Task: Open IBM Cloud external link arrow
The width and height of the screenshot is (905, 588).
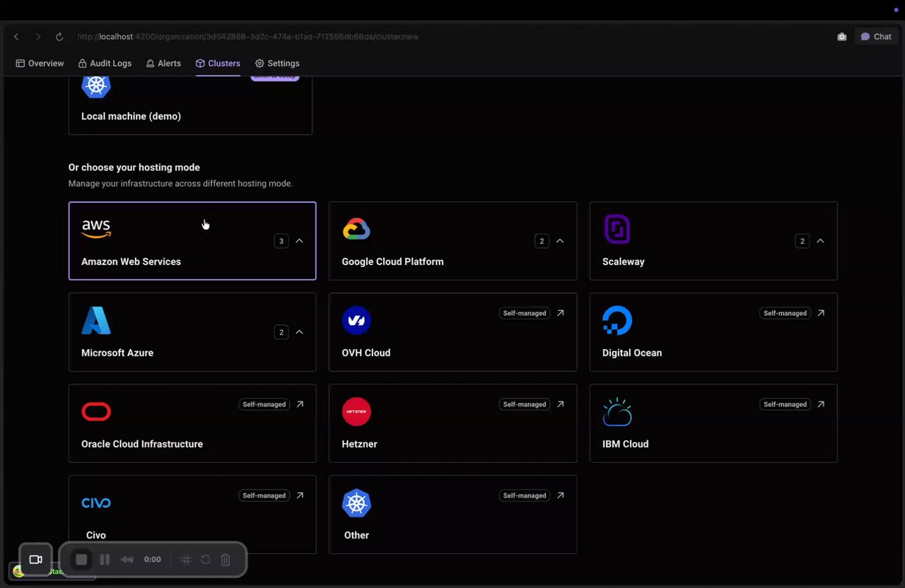Action: coord(821,404)
